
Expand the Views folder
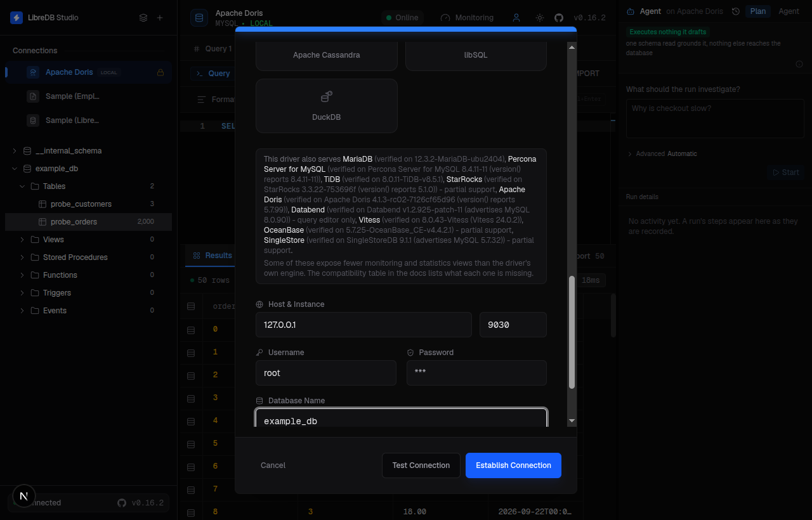[x=22, y=240]
